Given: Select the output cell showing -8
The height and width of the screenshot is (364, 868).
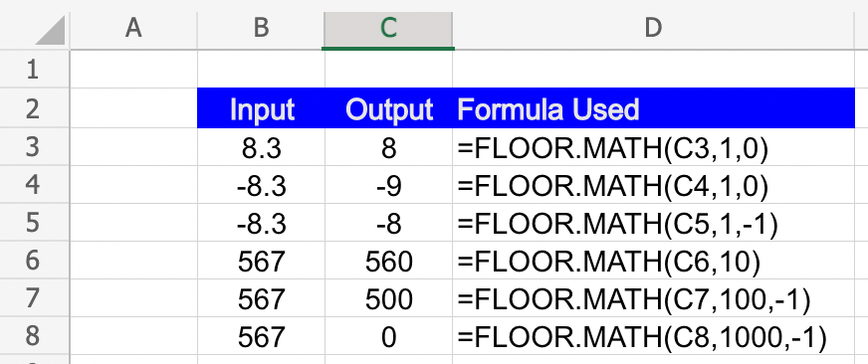Looking at the screenshot, I should [388, 223].
